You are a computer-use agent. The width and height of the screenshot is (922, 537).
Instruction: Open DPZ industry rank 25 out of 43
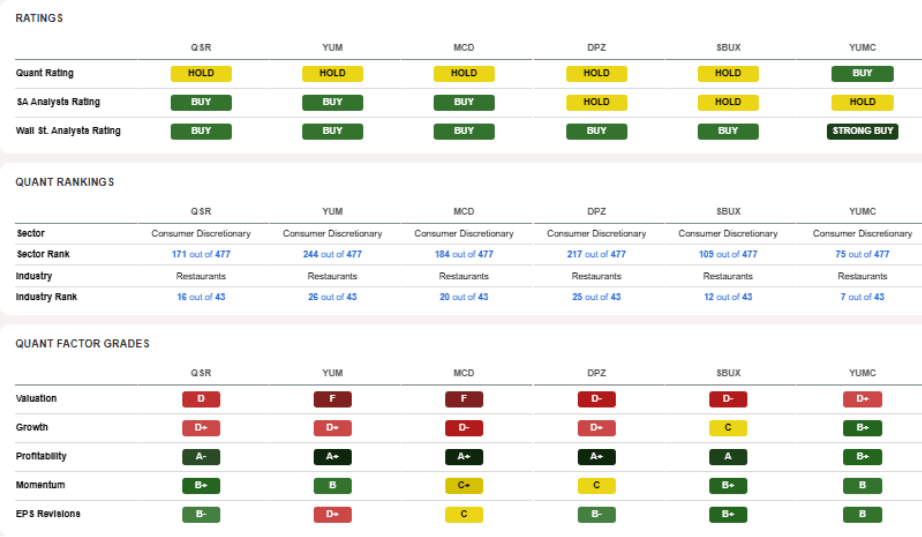click(596, 297)
